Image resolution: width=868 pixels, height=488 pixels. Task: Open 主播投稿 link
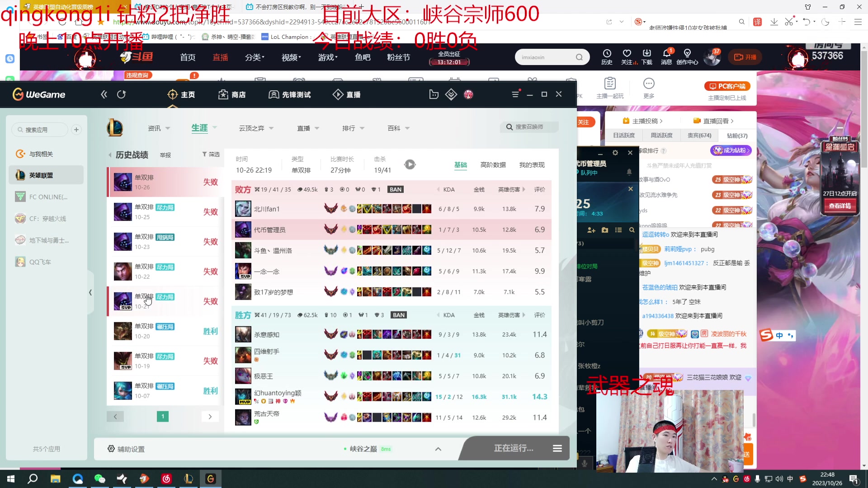pos(642,121)
